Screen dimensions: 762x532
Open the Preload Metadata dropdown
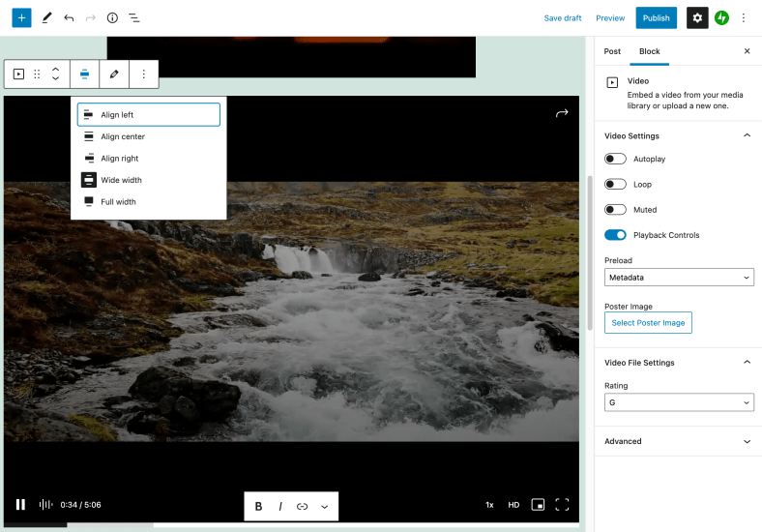[679, 278]
